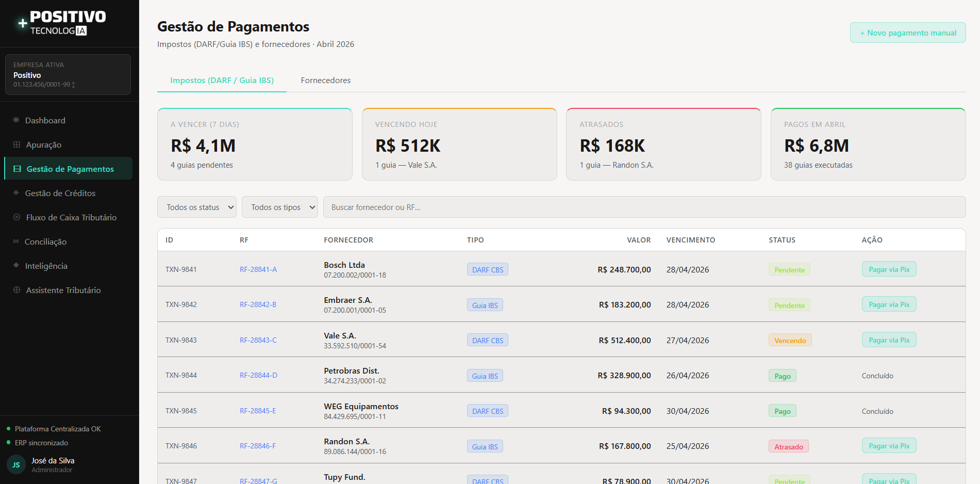Image resolution: width=980 pixels, height=484 pixels.
Task: Click the ERP sincronizado status indicator
Action: 37,443
